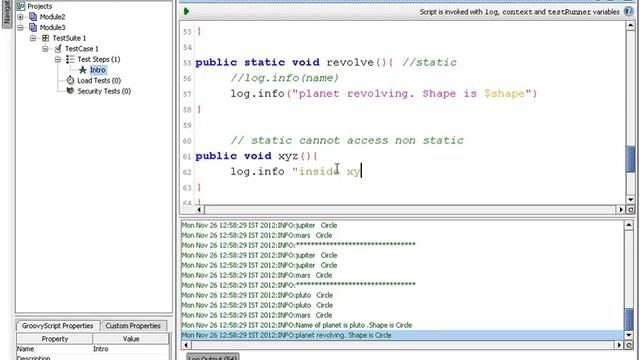This screenshot has width=640, height=360.
Task: Click the Security Tests shield icon
Action: tap(70, 91)
